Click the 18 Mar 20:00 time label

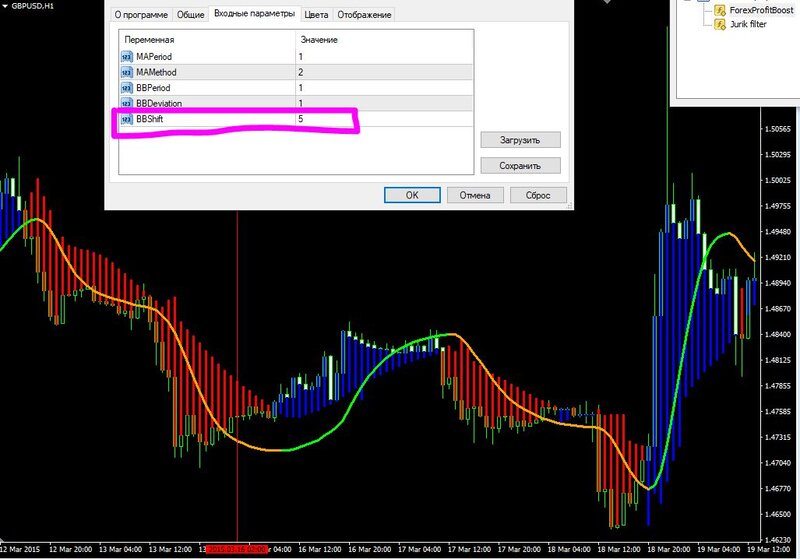(668, 549)
